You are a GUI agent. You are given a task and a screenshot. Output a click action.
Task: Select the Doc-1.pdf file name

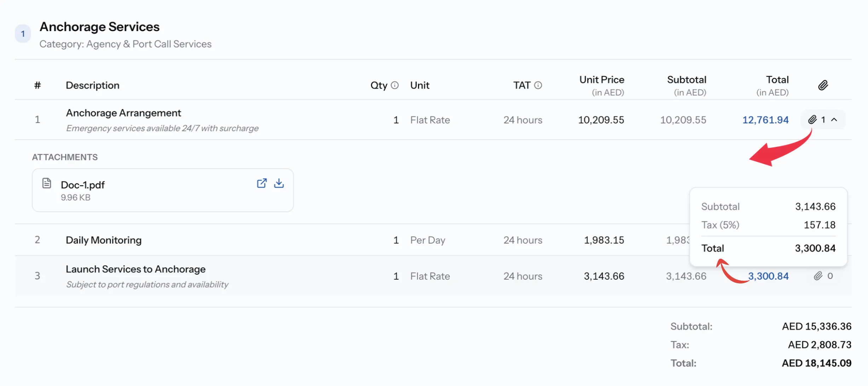point(83,185)
